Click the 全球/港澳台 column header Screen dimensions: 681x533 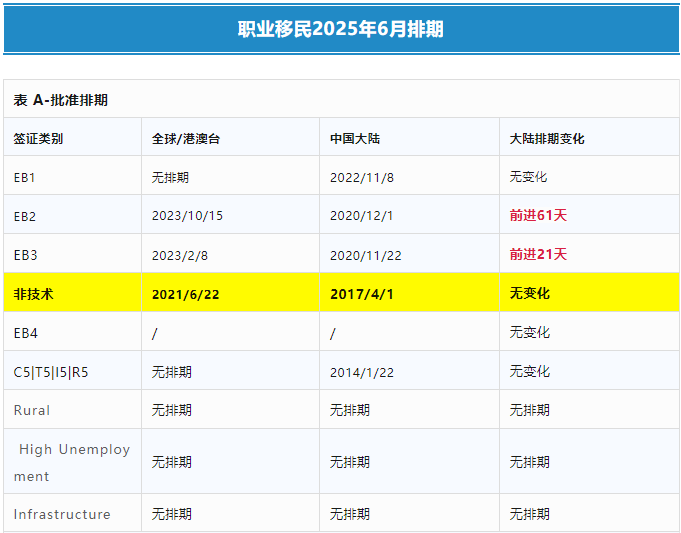click(x=186, y=139)
